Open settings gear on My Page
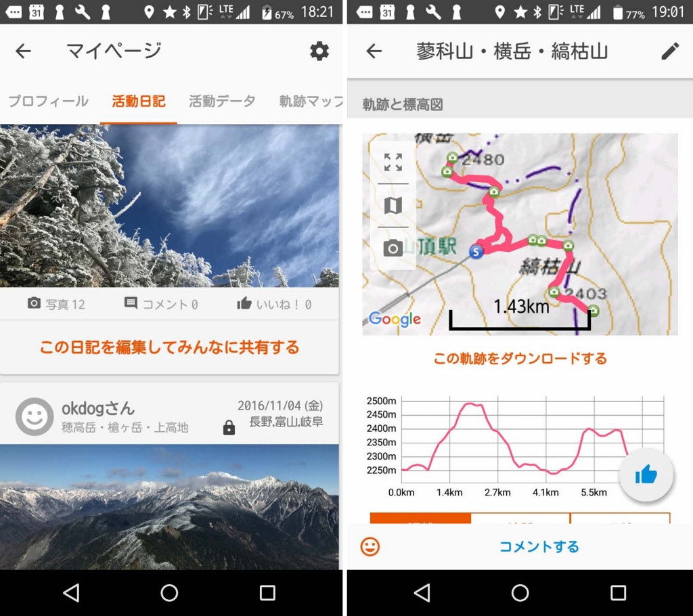This screenshot has width=693, height=616. click(319, 51)
